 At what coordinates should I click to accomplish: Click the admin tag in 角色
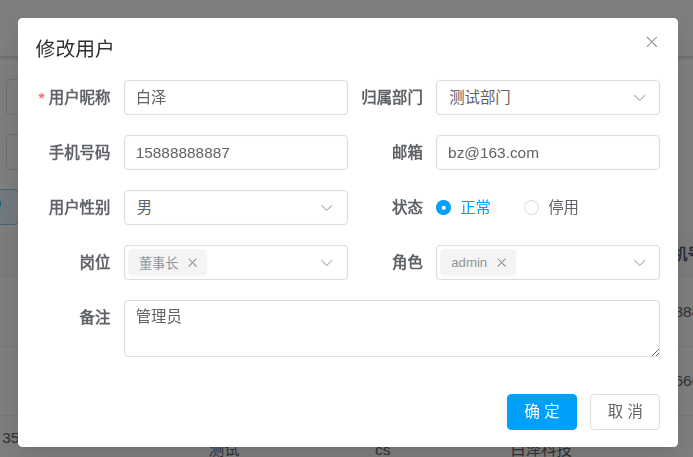point(469,263)
